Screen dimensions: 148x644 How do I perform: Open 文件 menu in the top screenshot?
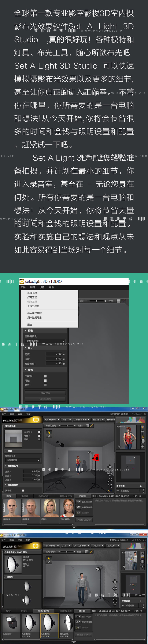tap(23, 287)
